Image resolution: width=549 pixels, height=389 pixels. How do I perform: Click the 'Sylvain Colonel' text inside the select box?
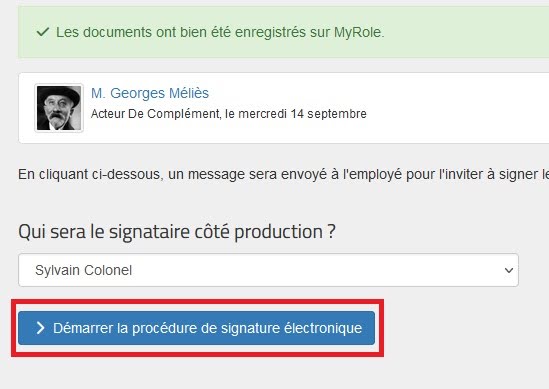pyautogui.click(x=84, y=270)
